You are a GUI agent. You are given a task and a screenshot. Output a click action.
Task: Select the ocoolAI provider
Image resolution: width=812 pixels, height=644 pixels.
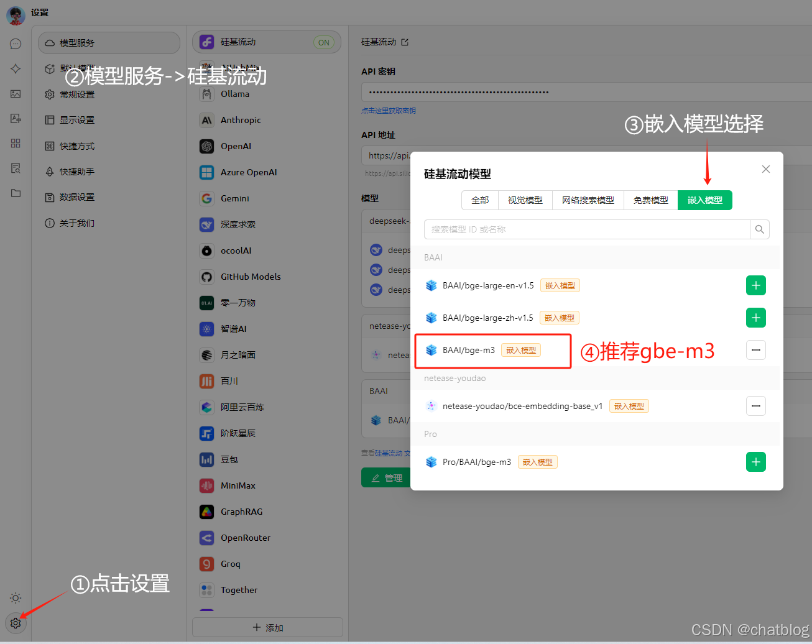tap(267, 251)
